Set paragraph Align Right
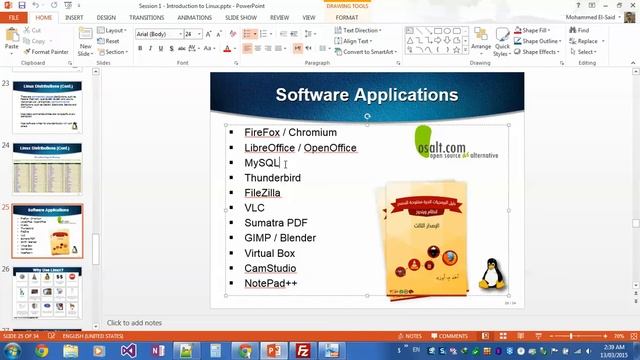The width and height of the screenshot is (640, 360). click(268, 49)
